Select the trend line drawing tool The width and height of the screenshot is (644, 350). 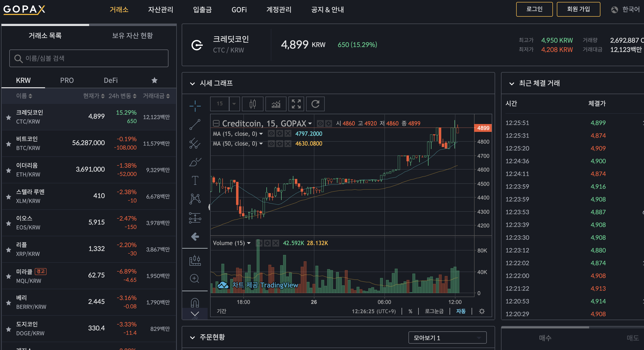click(x=195, y=124)
